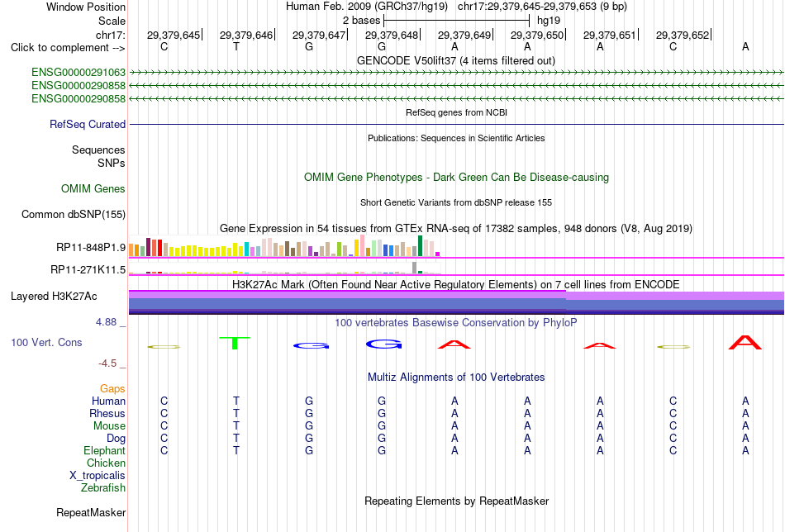Image resolution: width=785 pixels, height=532 pixels.
Task: Click position label 29,379,645 on ruler
Action: coord(174,35)
